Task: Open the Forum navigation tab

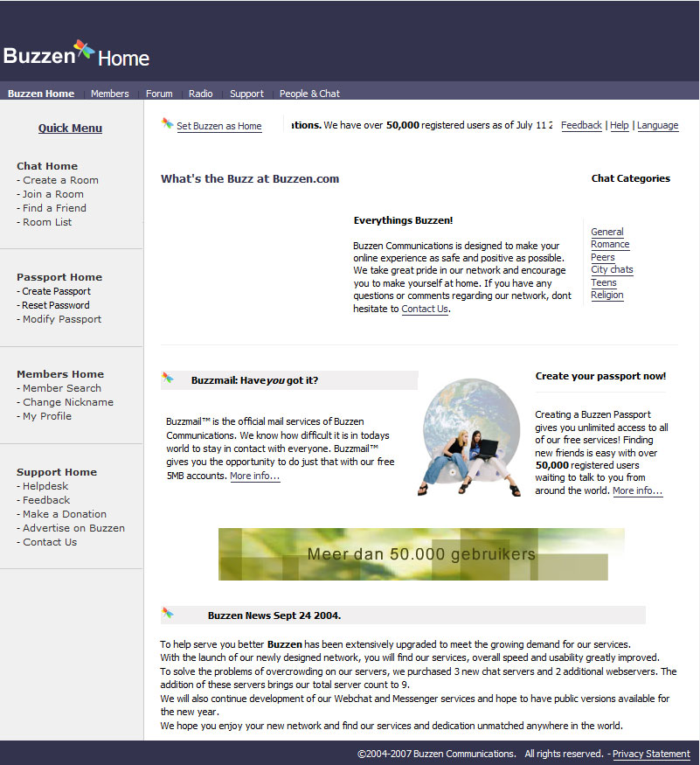Action: (x=159, y=94)
